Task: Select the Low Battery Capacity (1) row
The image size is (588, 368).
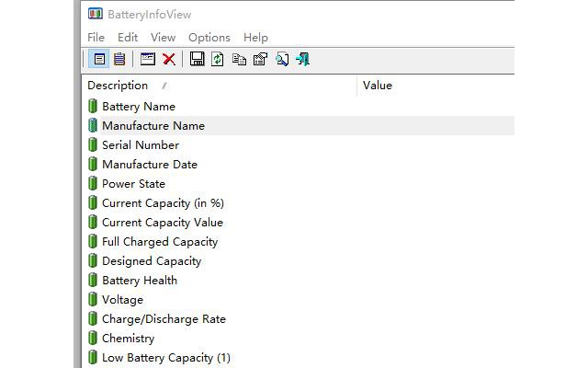Action: pyautogui.click(x=298, y=358)
